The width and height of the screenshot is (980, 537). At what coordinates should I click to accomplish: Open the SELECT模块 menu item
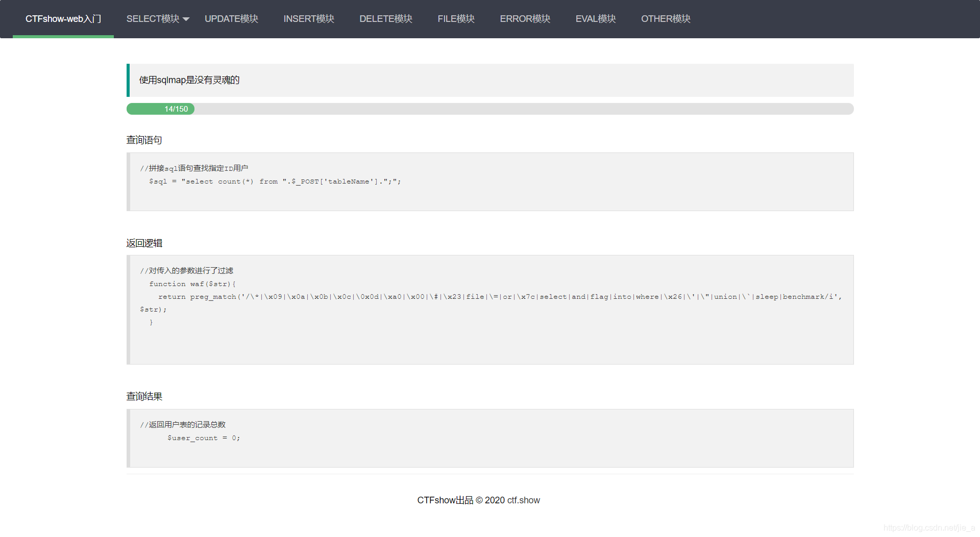click(153, 19)
